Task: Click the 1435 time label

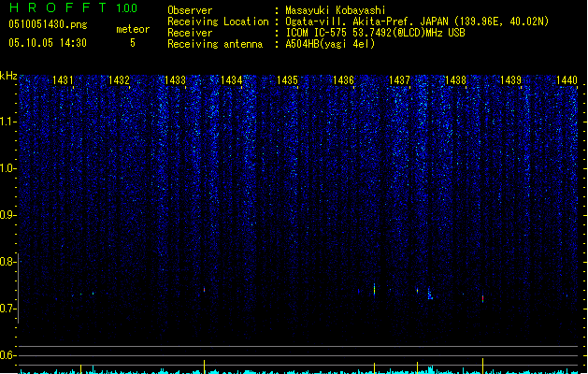Action: (x=287, y=80)
